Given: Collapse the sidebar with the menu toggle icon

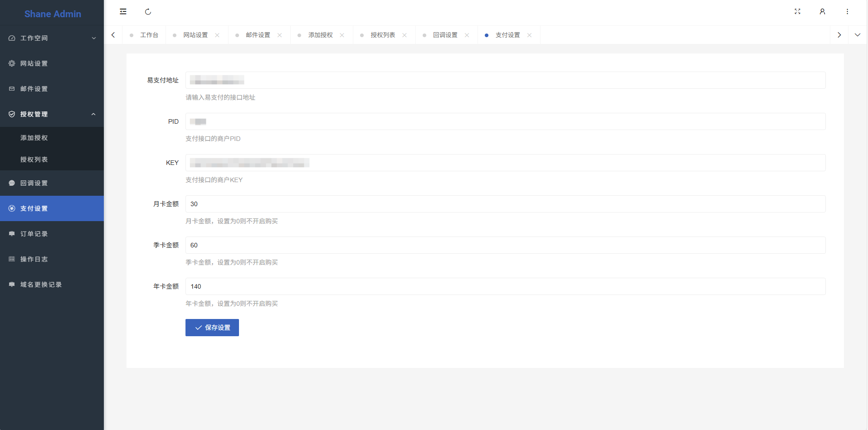Looking at the screenshot, I should 123,12.
